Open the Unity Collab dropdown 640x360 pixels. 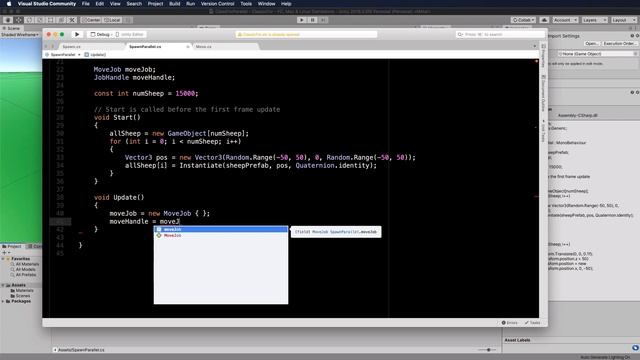click(523, 20)
